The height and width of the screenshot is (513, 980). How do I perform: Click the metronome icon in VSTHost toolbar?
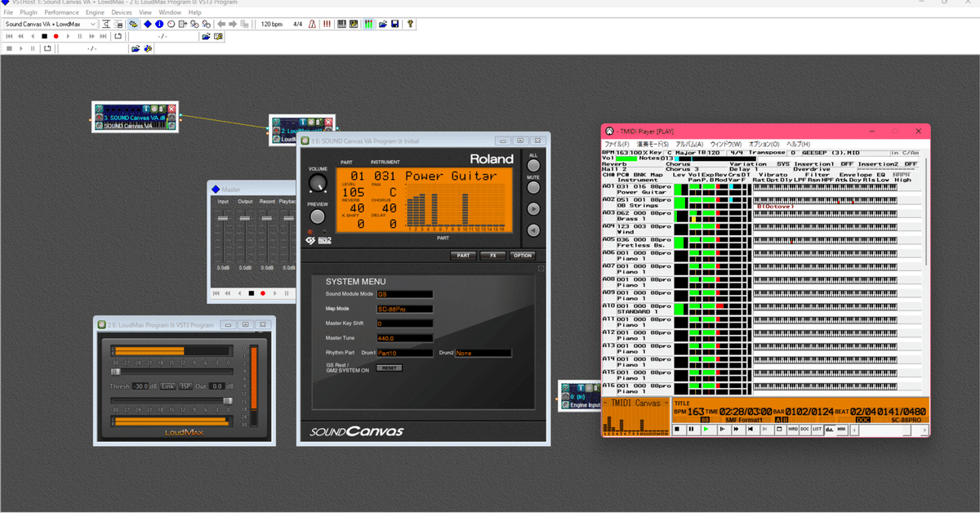313,25
